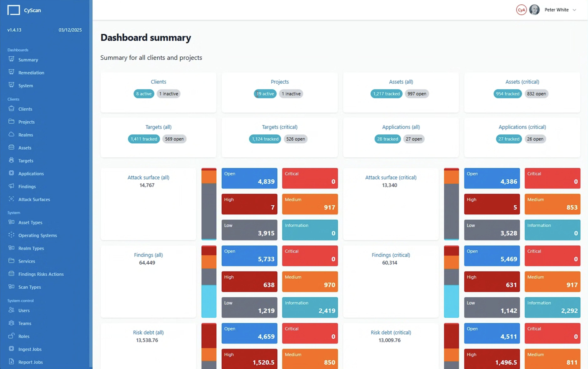This screenshot has width=588, height=369.
Task: Click the Operating Systems icon
Action: [x=11, y=235]
